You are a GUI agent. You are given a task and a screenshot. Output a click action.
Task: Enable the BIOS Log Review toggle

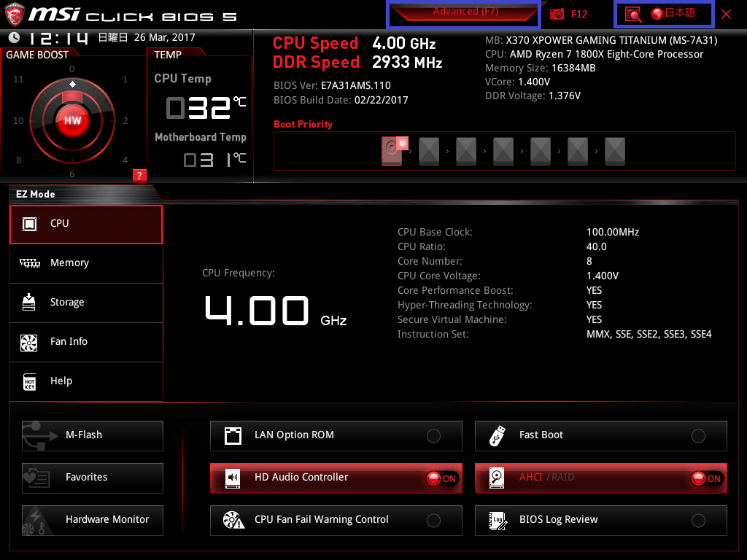coord(698,521)
